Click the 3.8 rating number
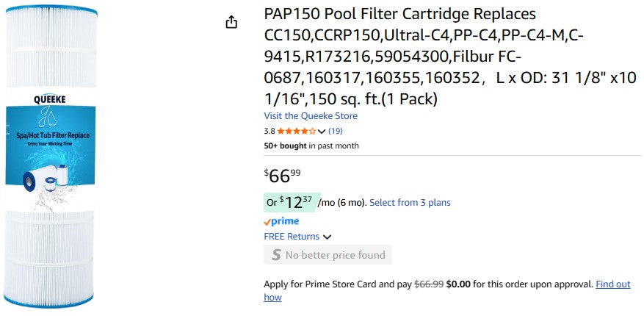 click(269, 132)
